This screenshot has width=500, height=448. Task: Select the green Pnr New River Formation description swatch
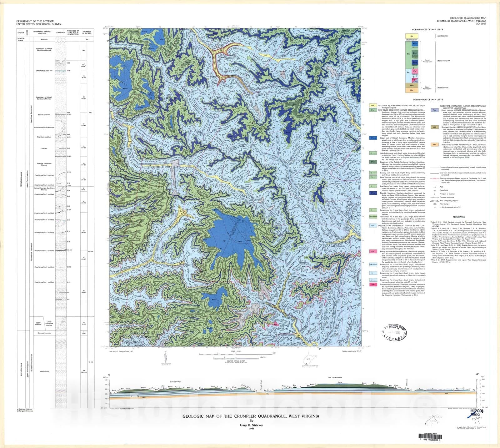pos(372,110)
